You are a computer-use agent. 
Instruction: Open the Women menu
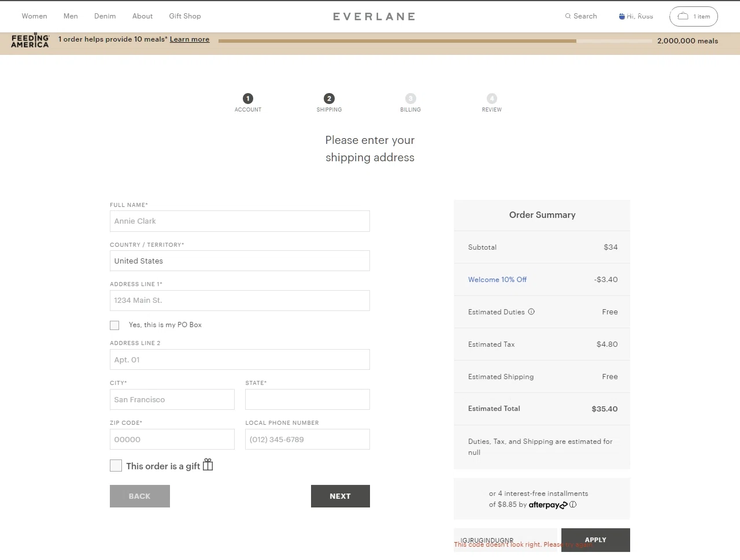pyautogui.click(x=35, y=16)
